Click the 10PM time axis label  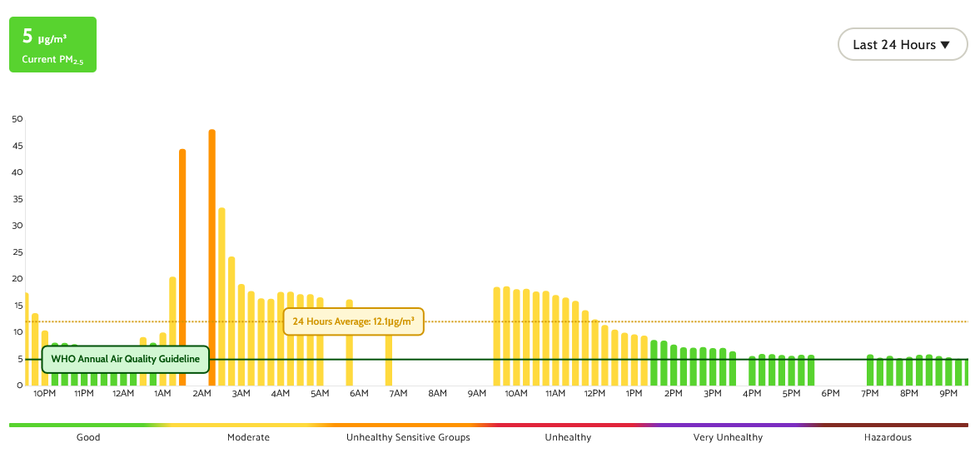[45, 393]
